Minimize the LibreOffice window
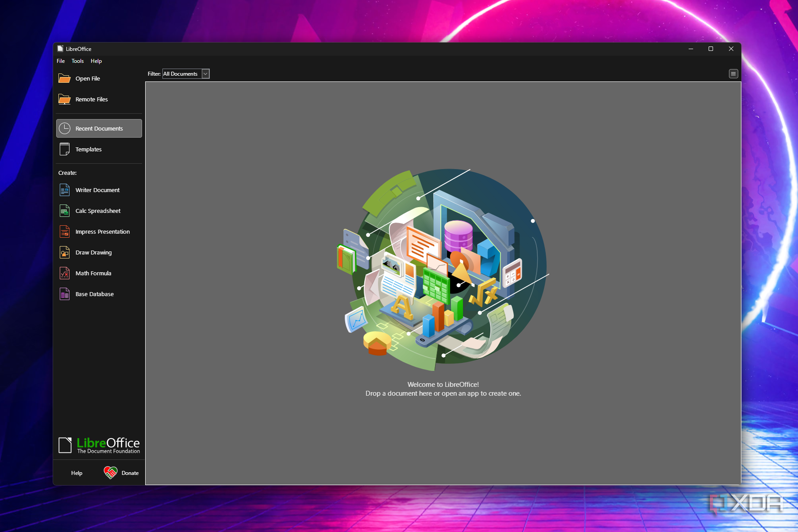Image resolution: width=798 pixels, height=532 pixels. pos(690,49)
